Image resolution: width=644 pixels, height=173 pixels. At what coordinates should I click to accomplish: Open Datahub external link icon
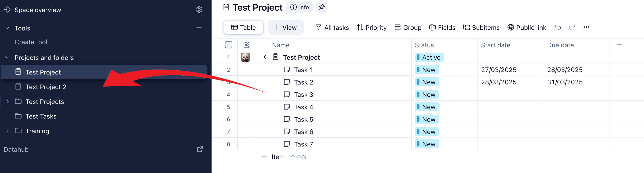[x=200, y=149]
